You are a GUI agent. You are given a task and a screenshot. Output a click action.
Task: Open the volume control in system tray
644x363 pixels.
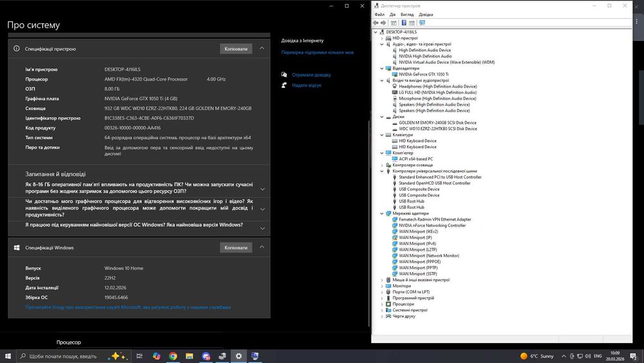pos(588,356)
